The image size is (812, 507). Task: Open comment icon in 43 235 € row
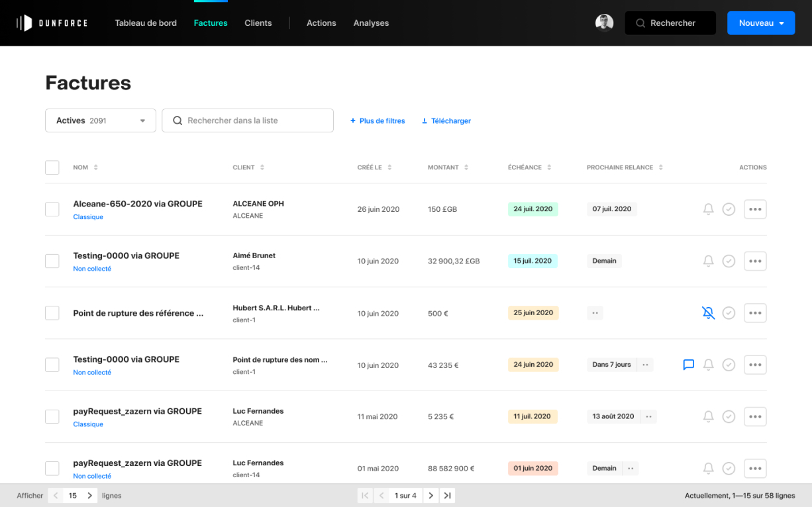(x=688, y=365)
